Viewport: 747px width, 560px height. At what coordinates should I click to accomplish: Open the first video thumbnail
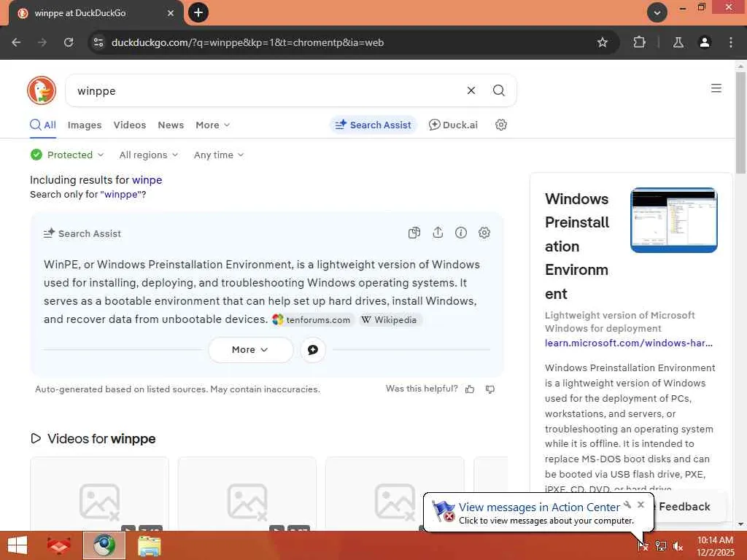point(99,494)
